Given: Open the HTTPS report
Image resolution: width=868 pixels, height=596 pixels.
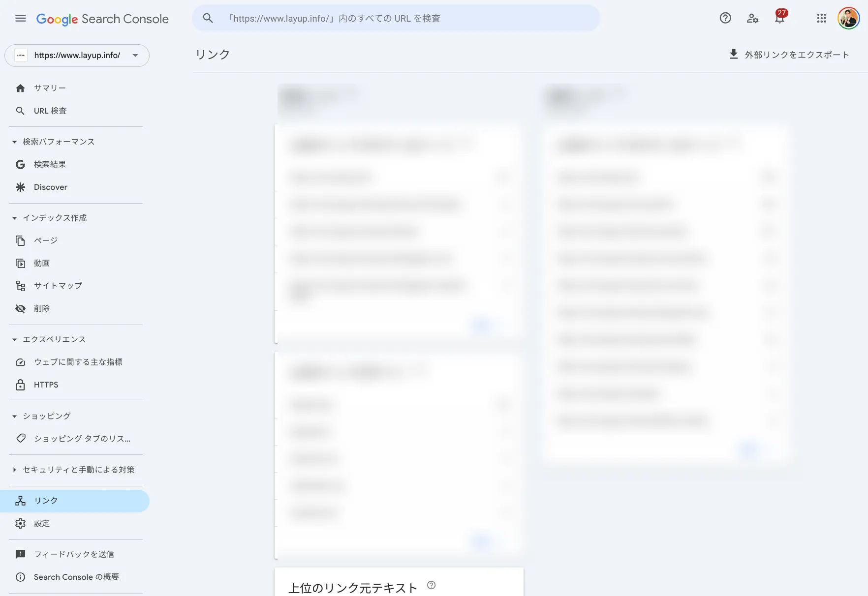Looking at the screenshot, I should pos(46,385).
